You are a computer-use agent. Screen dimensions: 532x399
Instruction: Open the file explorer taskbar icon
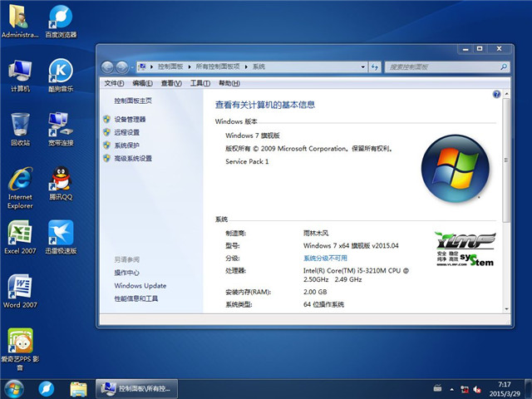coord(78,389)
